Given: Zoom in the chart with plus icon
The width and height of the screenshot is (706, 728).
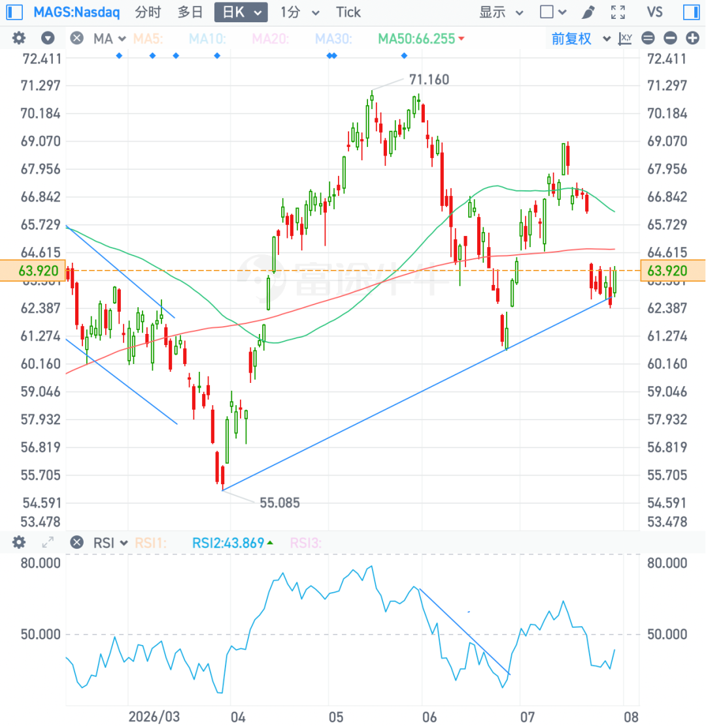Looking at the screenshot, I should 692,38.
